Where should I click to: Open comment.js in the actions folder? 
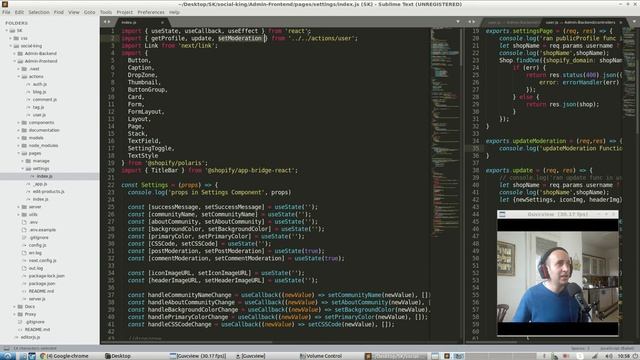click(x=44, y=100)
